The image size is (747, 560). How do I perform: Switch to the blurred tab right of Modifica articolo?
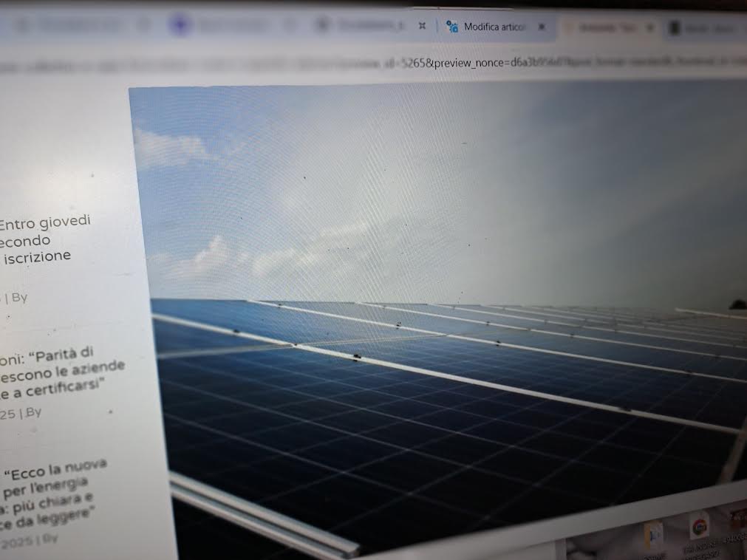[610, 27]
